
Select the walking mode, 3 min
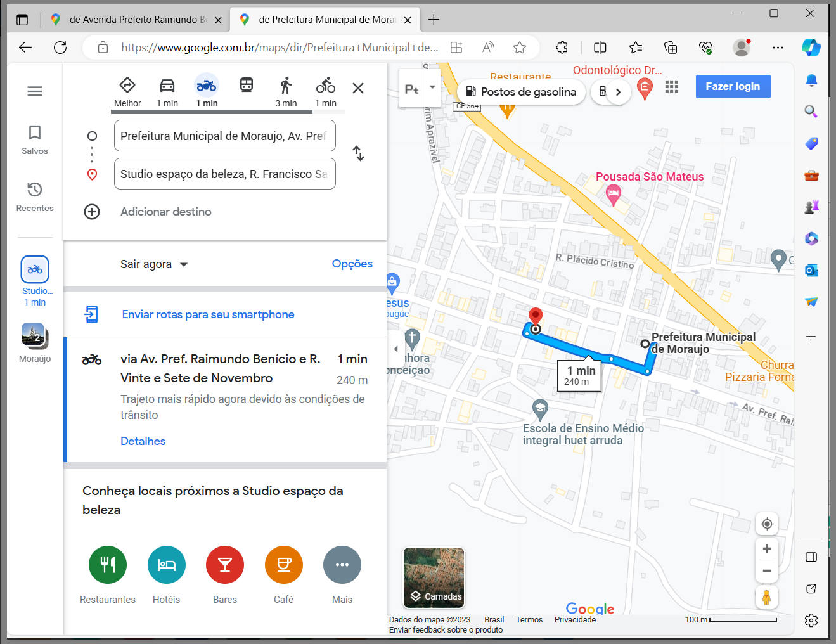[286, 92]
